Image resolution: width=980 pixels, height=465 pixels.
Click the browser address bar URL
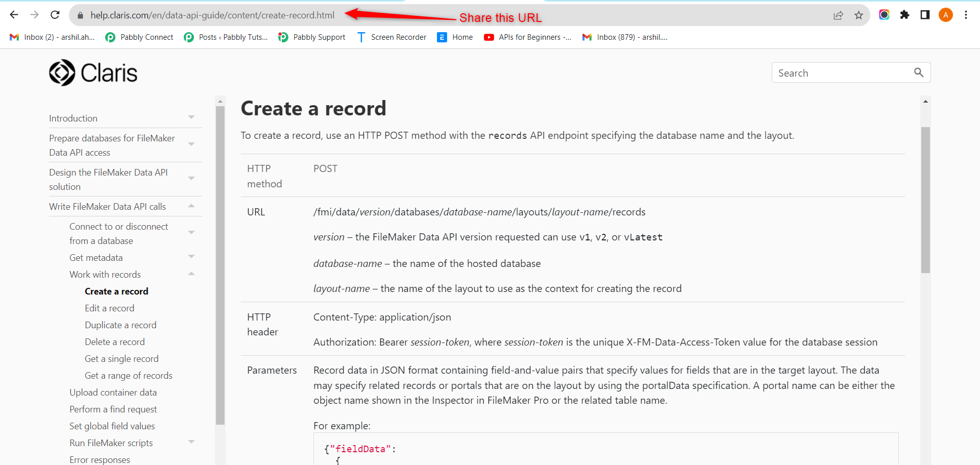point(212,15)
